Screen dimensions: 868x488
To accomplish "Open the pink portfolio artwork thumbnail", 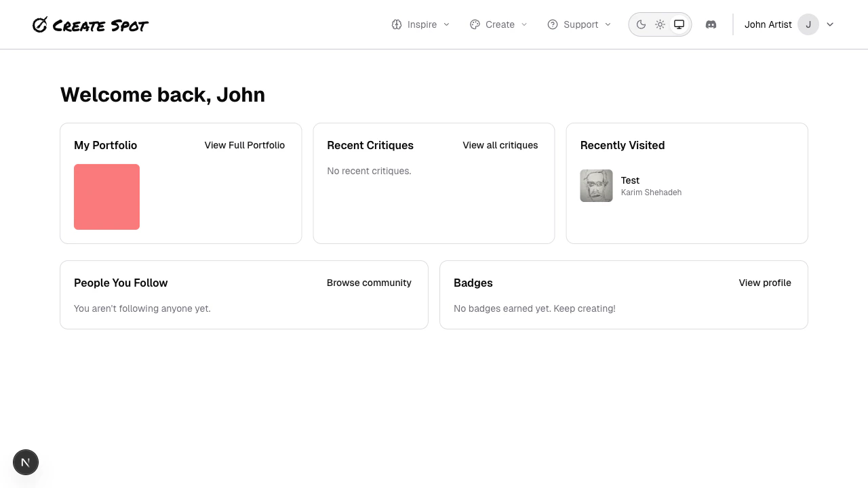I will coord(106,197).
